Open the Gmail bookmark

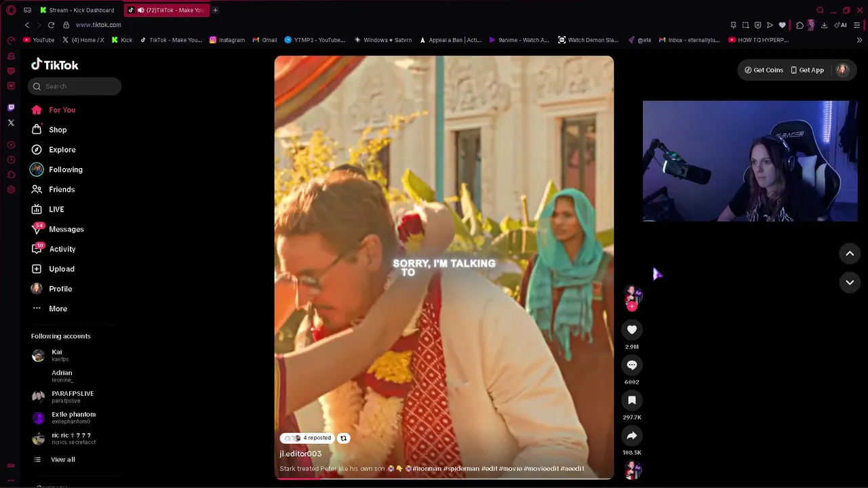(264, 40)
